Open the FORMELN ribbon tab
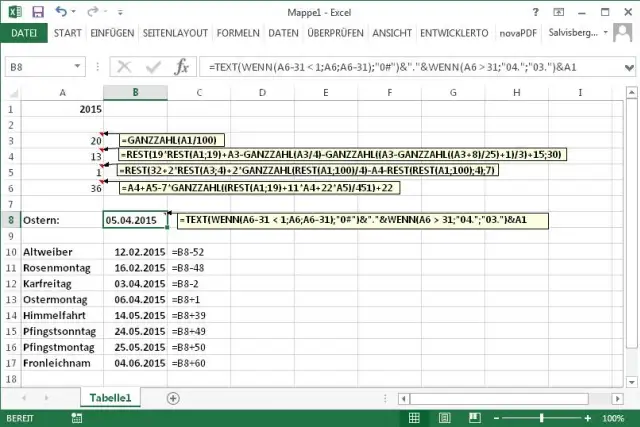 [x=236, y=33]
